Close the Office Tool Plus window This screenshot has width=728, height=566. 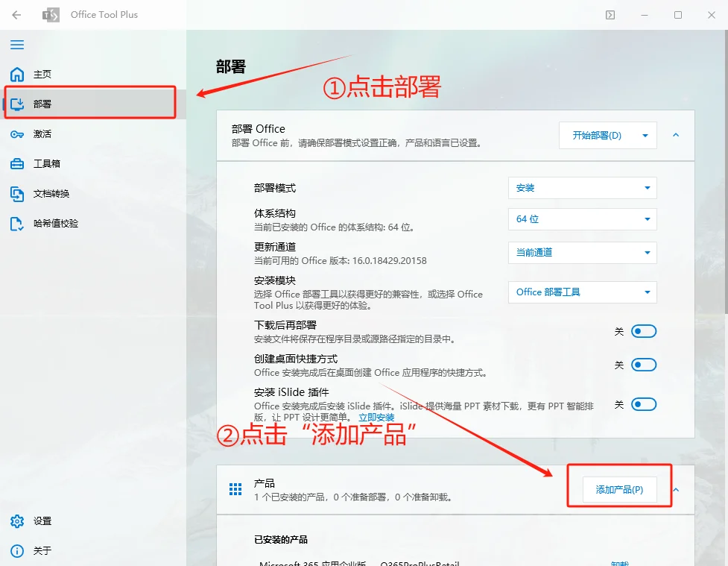click(x=712, y=15)
